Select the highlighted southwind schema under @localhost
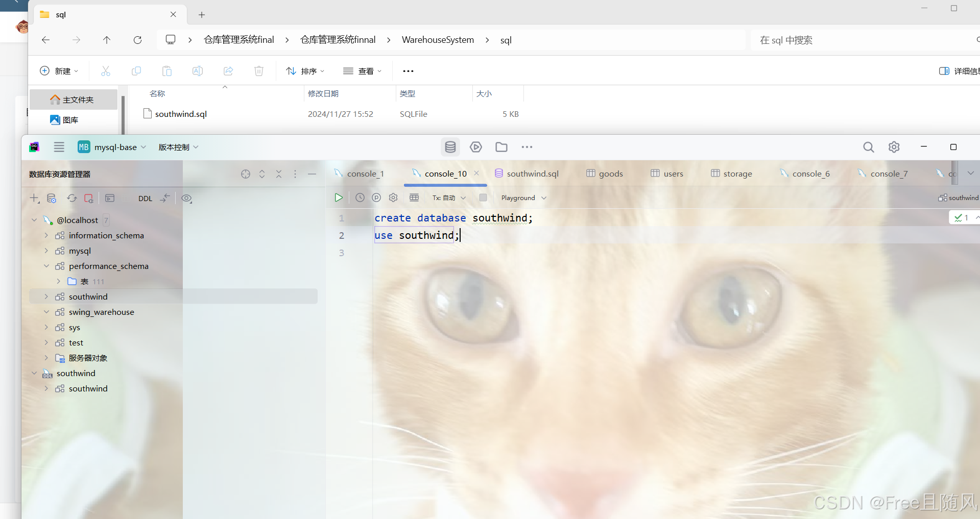The image size is (980, 519). coord(174,296)
